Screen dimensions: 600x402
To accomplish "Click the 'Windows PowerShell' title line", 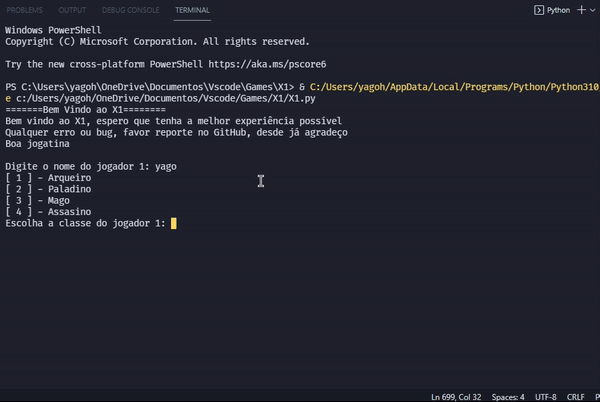I will click(x=53, y=30).
